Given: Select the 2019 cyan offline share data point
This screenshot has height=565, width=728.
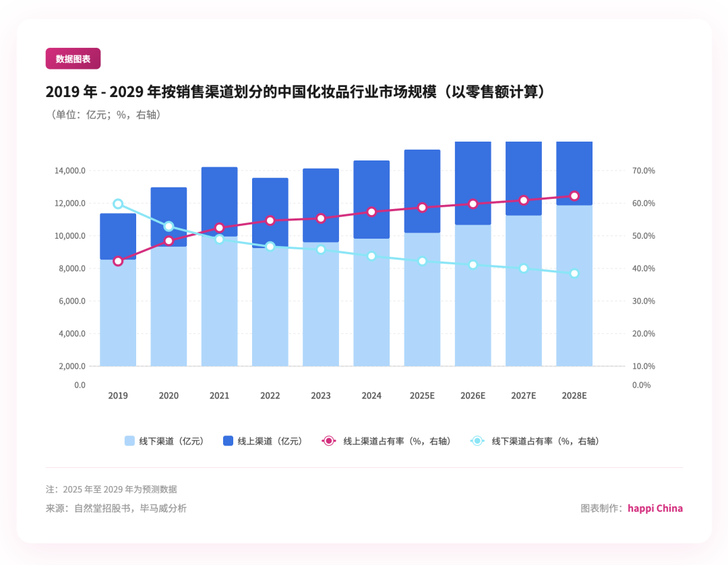Looking at the screenshot, I should (x=118, y=204).
